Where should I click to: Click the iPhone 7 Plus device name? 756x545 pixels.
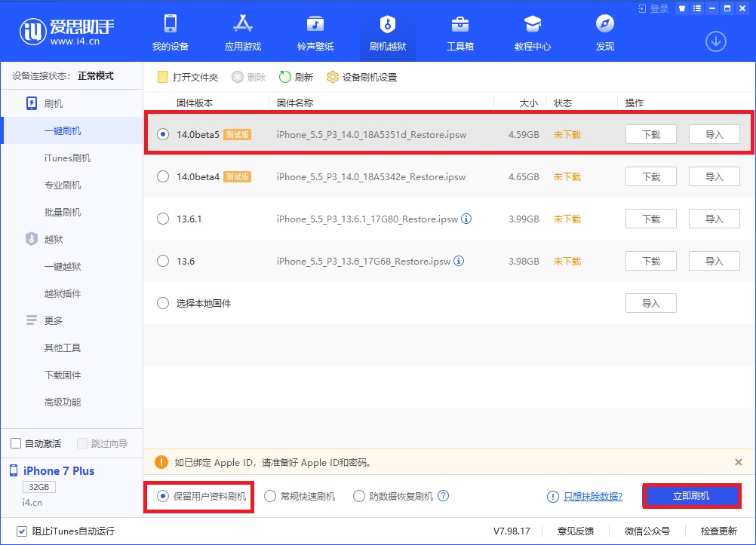pos(59,471)
